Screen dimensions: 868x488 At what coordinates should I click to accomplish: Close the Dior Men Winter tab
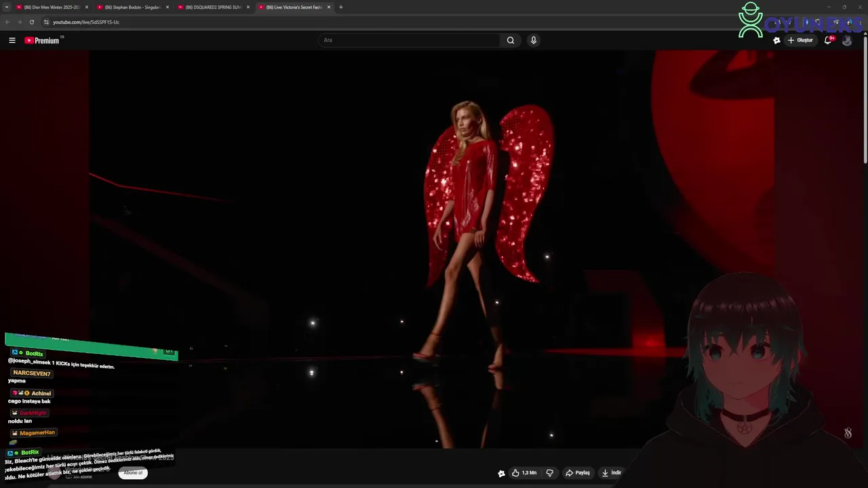(x=87, y=7)
